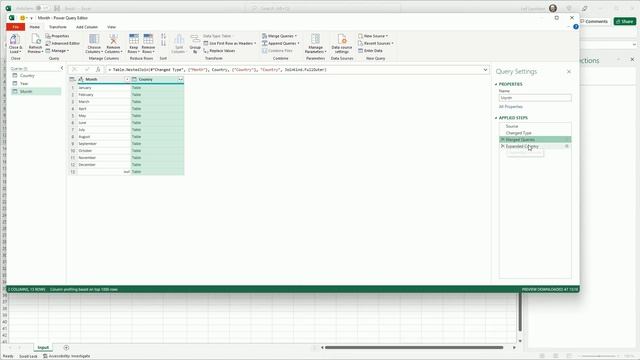
Task: Select the Month query in Queries pane
Action: (36, 91)
